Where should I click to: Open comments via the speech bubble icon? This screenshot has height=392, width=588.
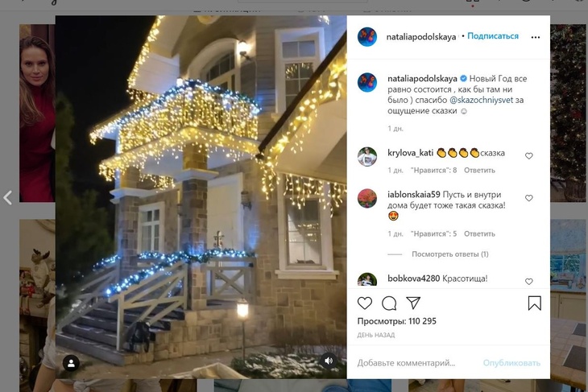[x=389, y=303]
